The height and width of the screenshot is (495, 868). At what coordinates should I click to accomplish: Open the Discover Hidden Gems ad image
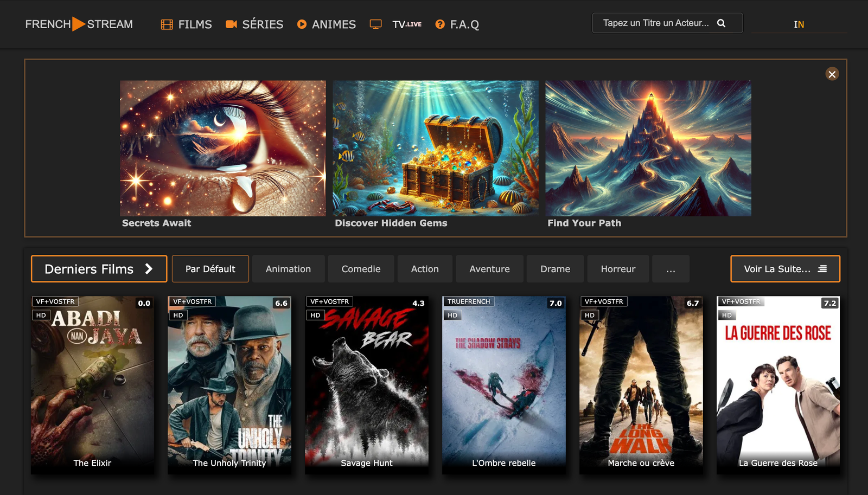(435, 149)
